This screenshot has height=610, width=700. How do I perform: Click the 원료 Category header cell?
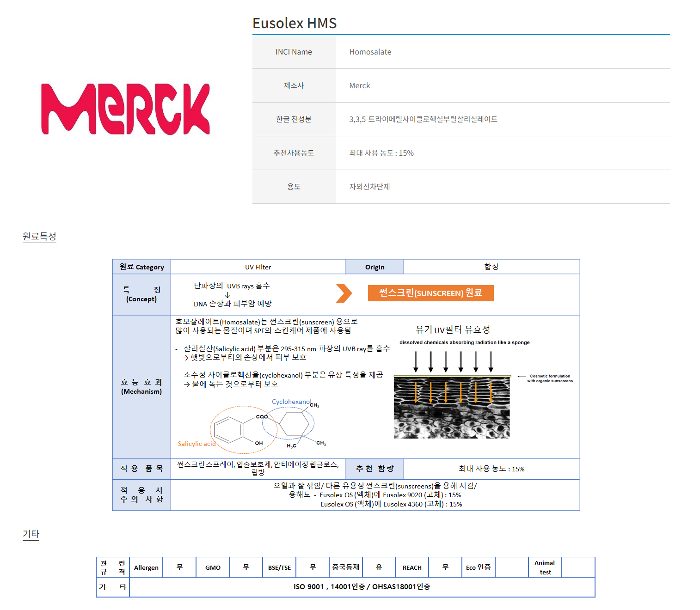point(141,267)
